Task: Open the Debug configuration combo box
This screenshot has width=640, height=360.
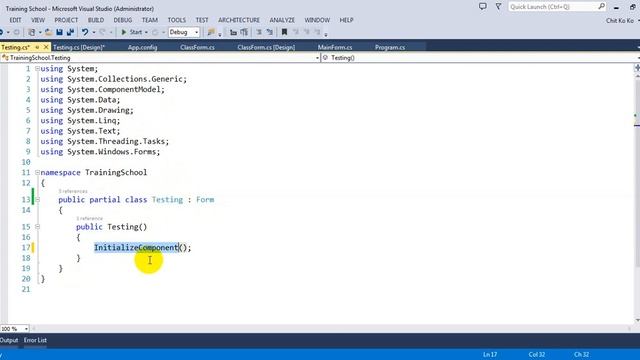Action: point(184,32)
